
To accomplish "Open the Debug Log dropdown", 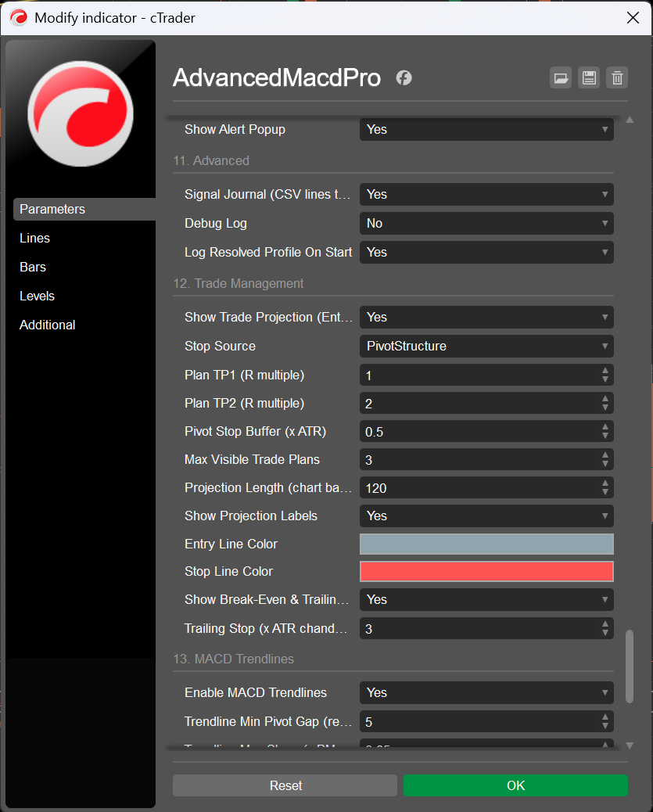I will [486, 224].
